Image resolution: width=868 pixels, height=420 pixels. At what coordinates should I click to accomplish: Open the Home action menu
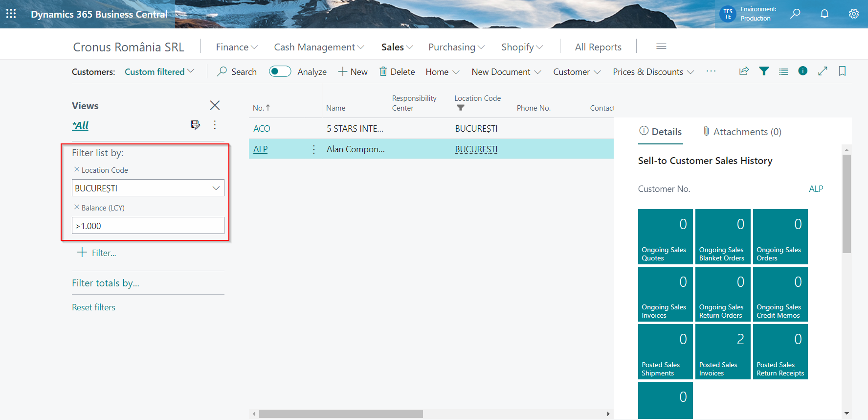pos(442,72)
